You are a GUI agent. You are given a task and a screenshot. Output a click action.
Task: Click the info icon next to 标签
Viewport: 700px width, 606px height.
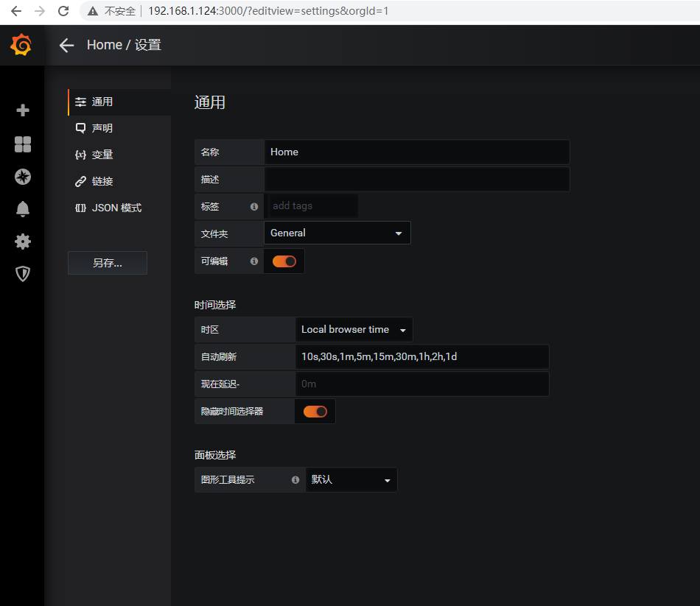254,207
